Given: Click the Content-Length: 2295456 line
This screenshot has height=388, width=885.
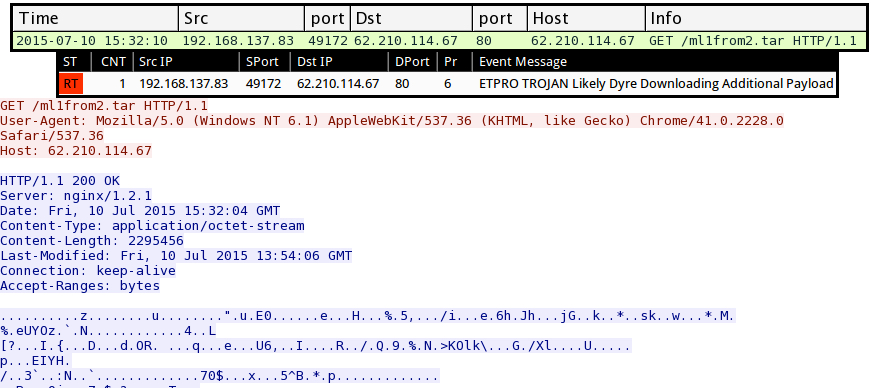Looking at the screenshot, I should click(92, 241).
